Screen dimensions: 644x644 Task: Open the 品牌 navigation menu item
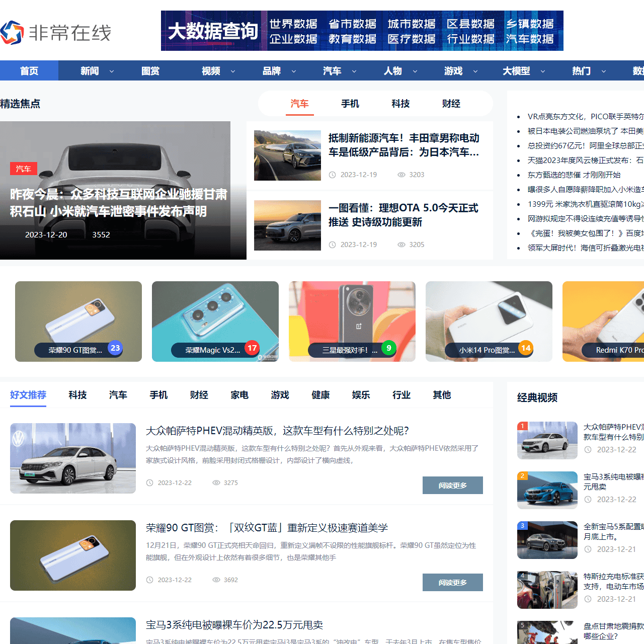click(x=272, y=71)
